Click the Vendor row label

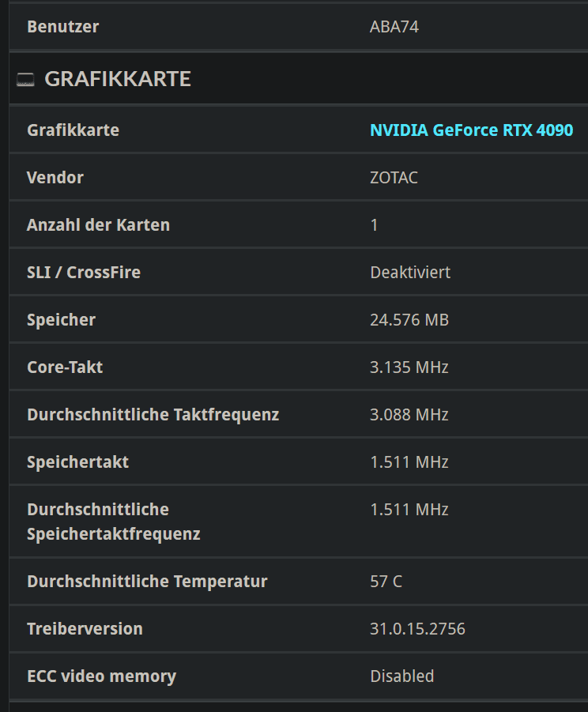tap(55, 178)
